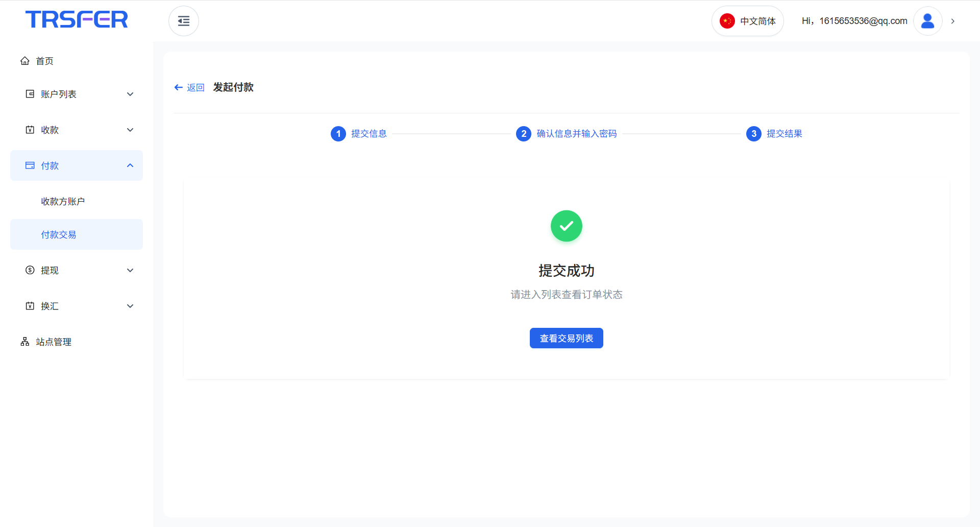Click the green success checkmark icon

tap(566, 226)
